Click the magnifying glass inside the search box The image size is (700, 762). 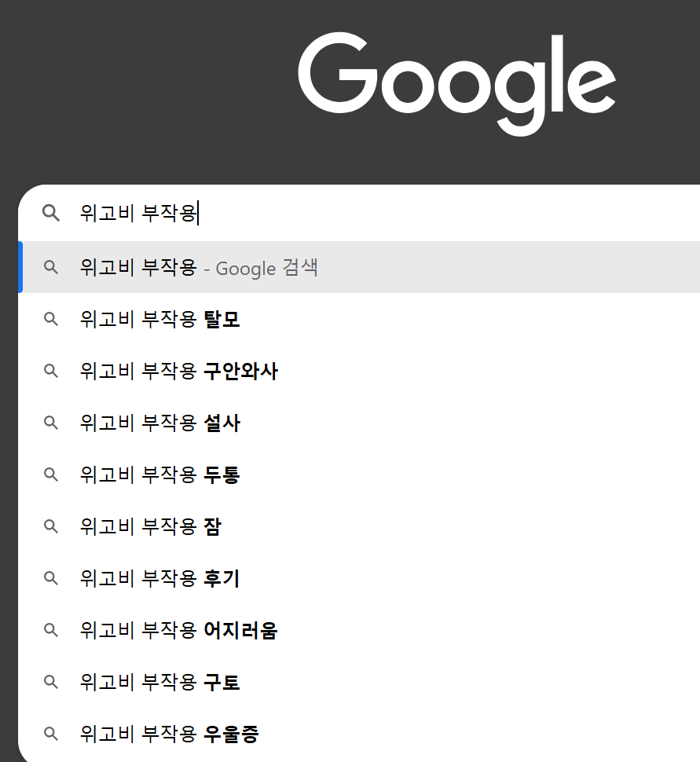click(51, 213)
